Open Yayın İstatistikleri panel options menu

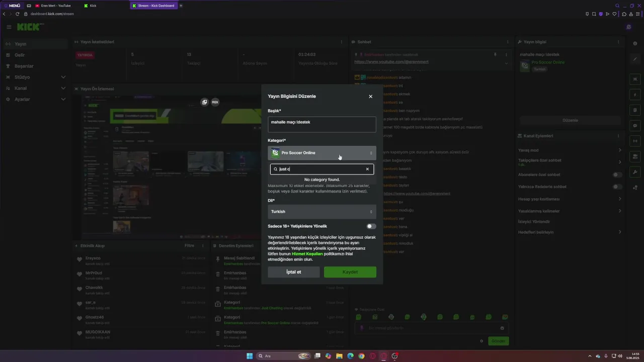click(x=342, y=42)
